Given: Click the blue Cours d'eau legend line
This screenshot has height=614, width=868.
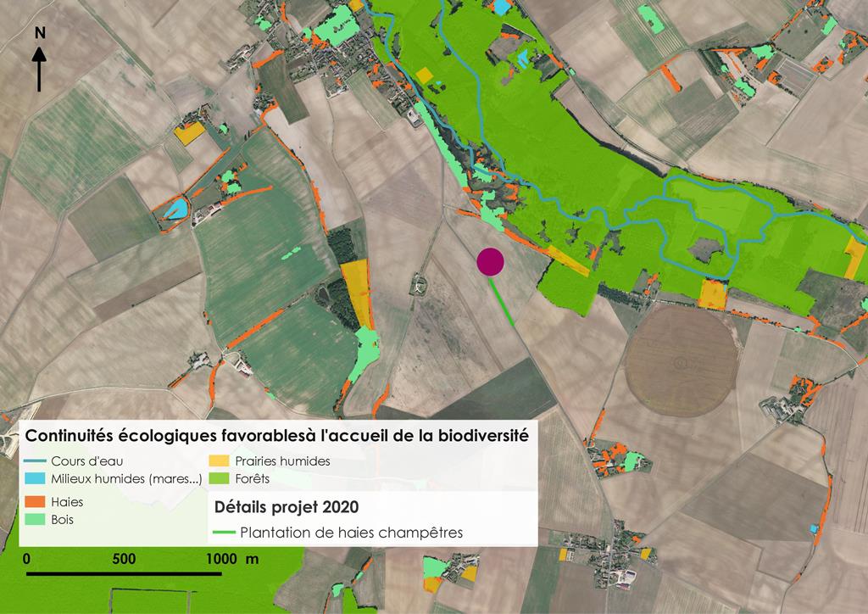Looking at the screenshot, I should coord(36,462).
